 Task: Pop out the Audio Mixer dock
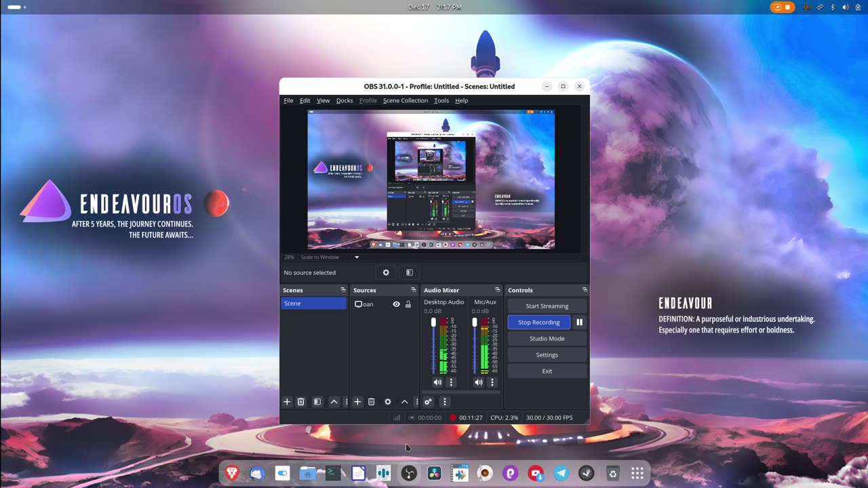click(498, 290)
